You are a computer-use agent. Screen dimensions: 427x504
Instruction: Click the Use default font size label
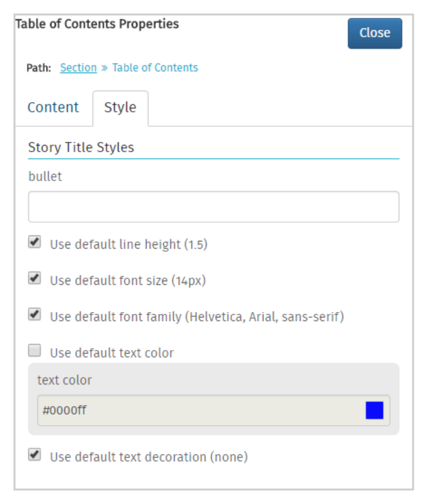coord(128,281)
